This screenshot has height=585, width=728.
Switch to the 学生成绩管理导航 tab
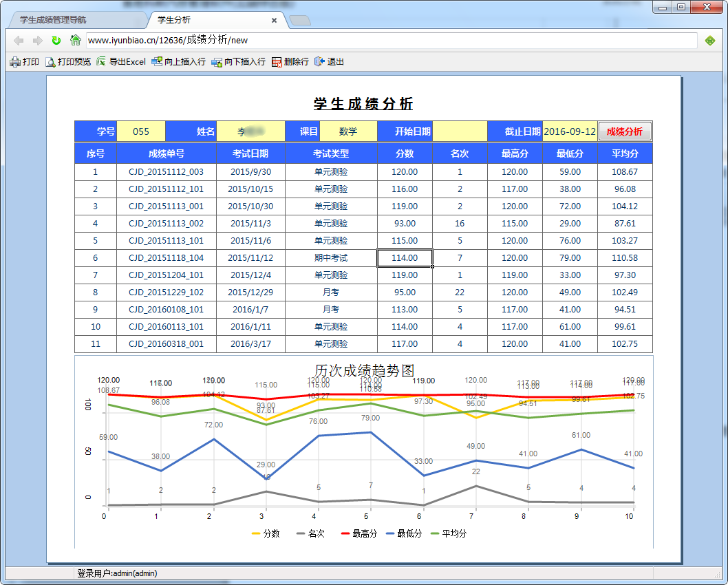click(x=76, y=20)
